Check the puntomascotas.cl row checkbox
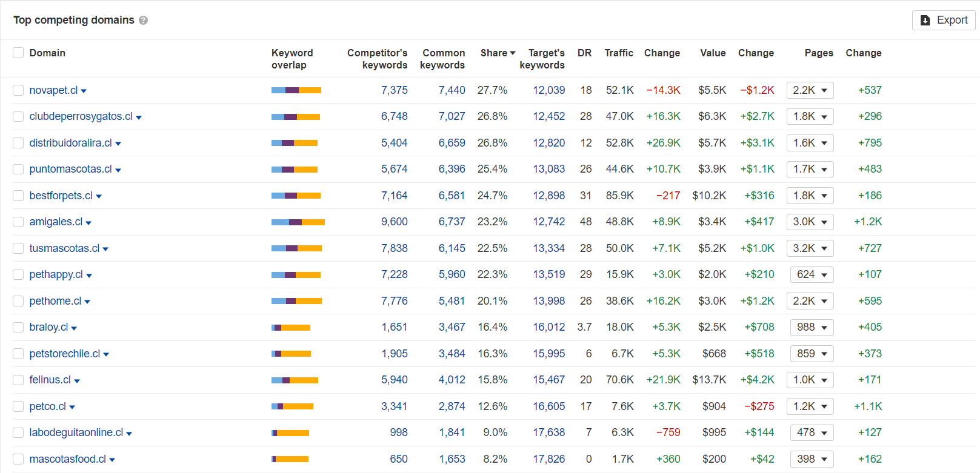Viewport: 980px width, 473px height. (x=18, y=169)
